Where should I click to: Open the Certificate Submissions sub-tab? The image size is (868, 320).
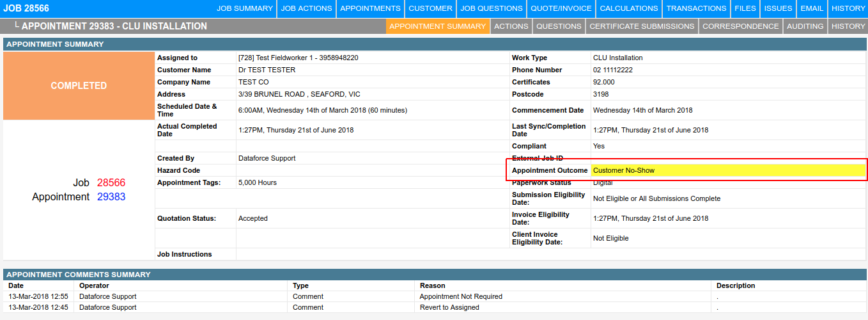coord(642,26)
